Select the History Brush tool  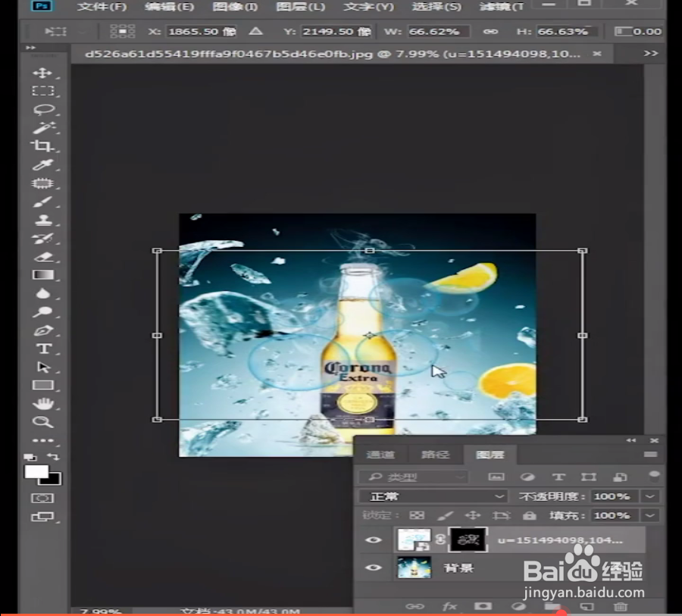[42, 239]
